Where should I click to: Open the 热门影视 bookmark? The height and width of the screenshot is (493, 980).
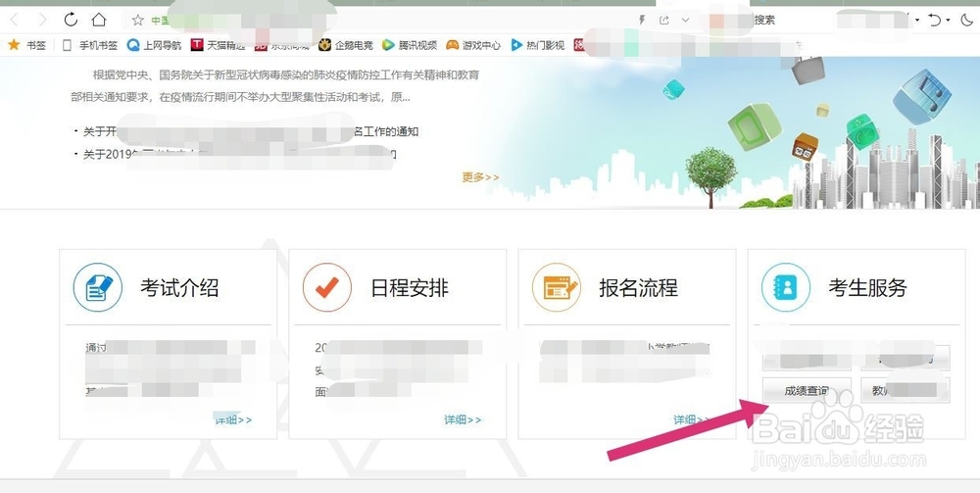click(x=537, y=45)
